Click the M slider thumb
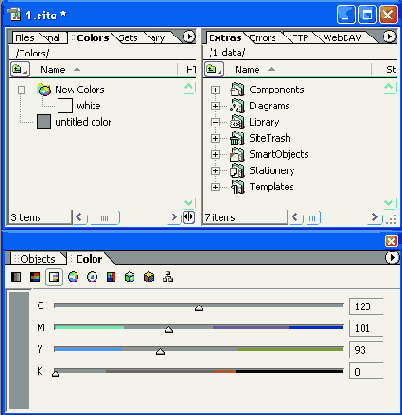402x415 pixels. pos(169,329)
